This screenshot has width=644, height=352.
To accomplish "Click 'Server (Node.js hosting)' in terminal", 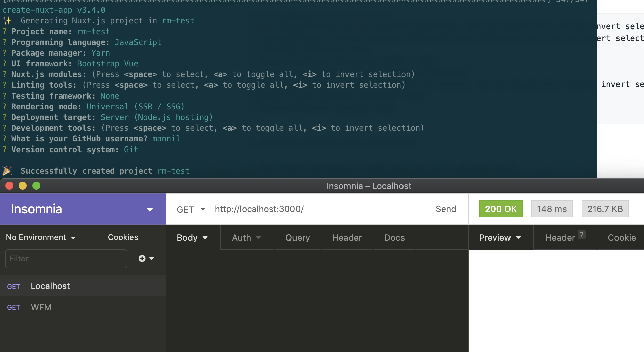I will tap(157, 117).
